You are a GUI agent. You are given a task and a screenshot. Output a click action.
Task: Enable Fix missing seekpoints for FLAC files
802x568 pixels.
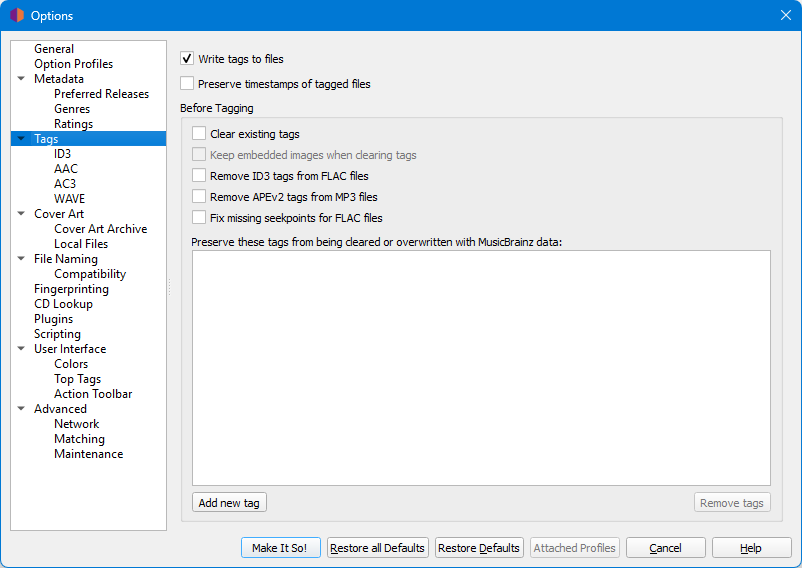[199, 218]
